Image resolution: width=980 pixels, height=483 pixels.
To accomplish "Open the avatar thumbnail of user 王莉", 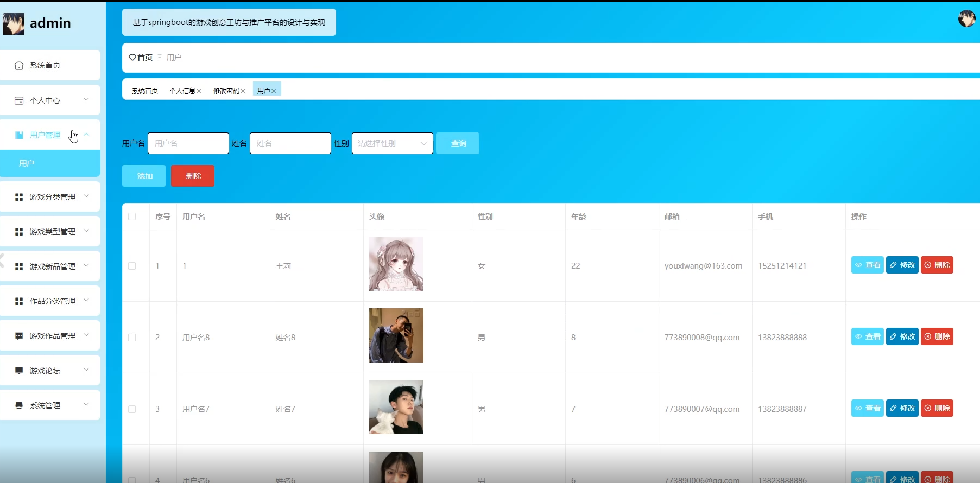I will [396, 264].
